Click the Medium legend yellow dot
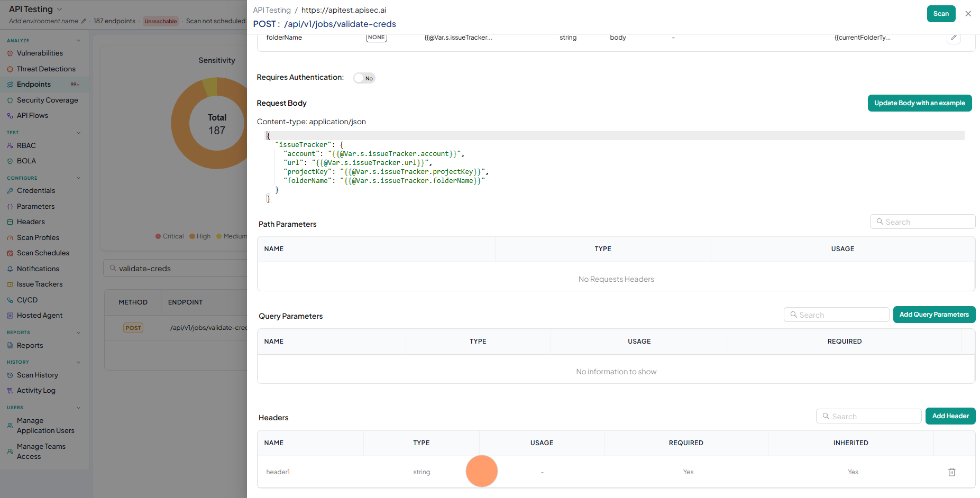This screenshot has width=980, height=498. (x=219, y=236)
